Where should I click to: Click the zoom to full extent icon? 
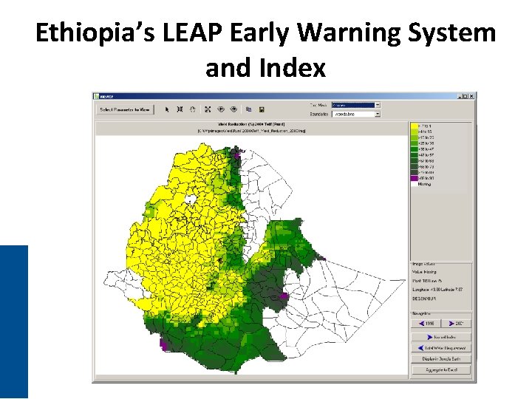[x=208, y=109]
